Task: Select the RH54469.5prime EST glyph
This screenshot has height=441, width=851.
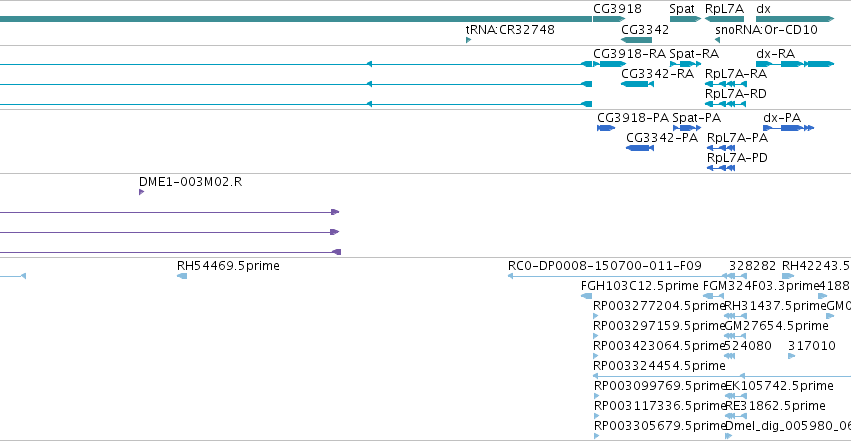Action: point(182,276)
